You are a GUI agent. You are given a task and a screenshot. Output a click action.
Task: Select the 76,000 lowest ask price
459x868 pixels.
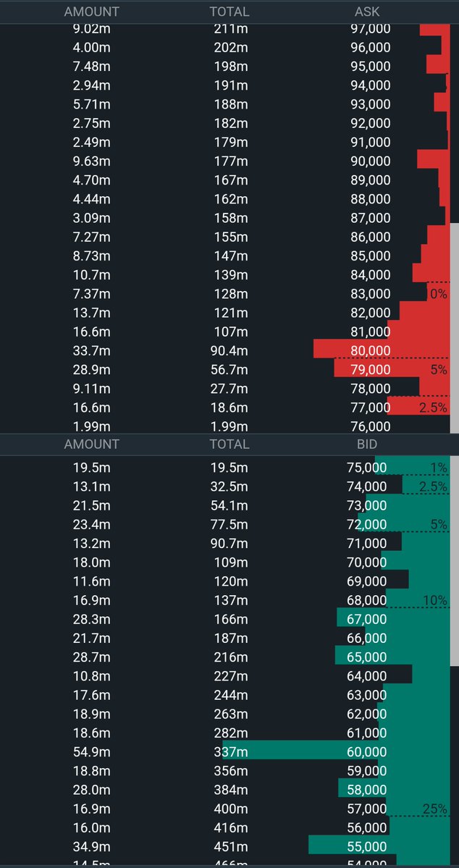pos(371,426)
